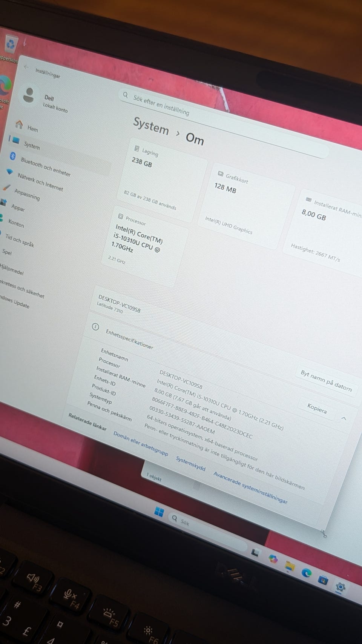
Task: Open the Systemskydd link
Action: (x=190, y=464)
